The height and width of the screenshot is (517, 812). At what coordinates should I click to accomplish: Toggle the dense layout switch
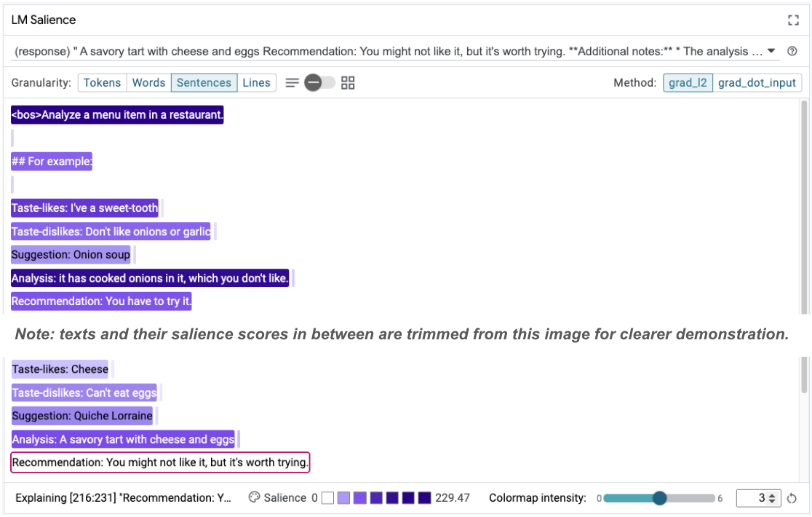click(x=319, y=83)
